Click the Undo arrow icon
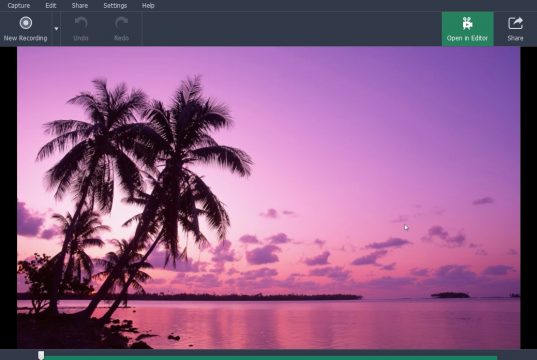This screenshot has width=537, height=360. coord(81,23)
